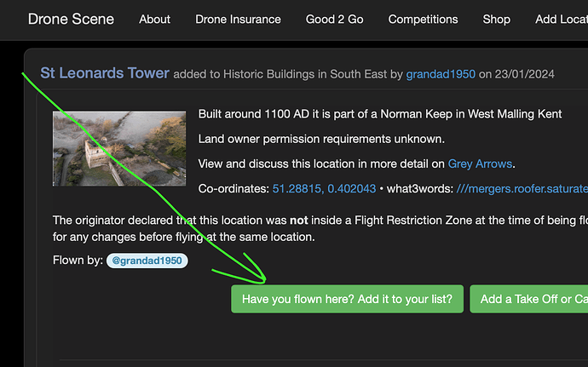The width and height of the screenshot is (588, 367).
Task: Click the @grandad1950 flown-by badge
Action: point(147,261)
